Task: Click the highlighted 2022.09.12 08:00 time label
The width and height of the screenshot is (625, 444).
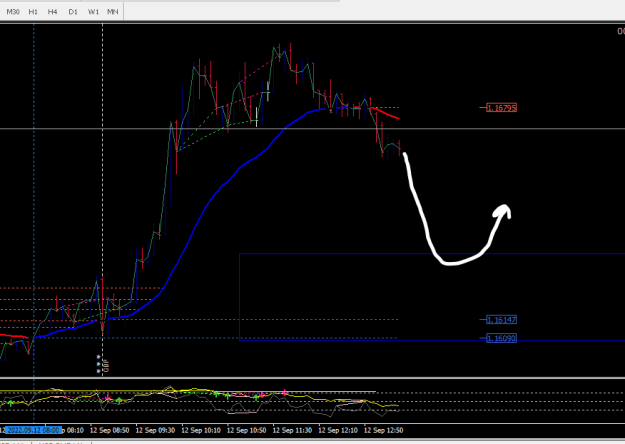Action: coord(33,430)
